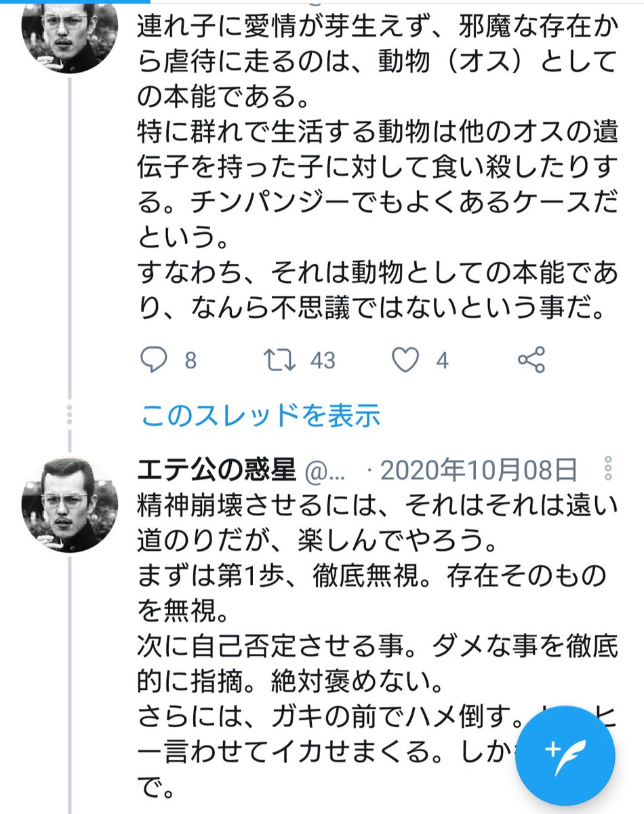This screenshot has height=814, width=644.
Task: Tap the retweet count 43
Action: pyautogui.click(x=323, y=361)
